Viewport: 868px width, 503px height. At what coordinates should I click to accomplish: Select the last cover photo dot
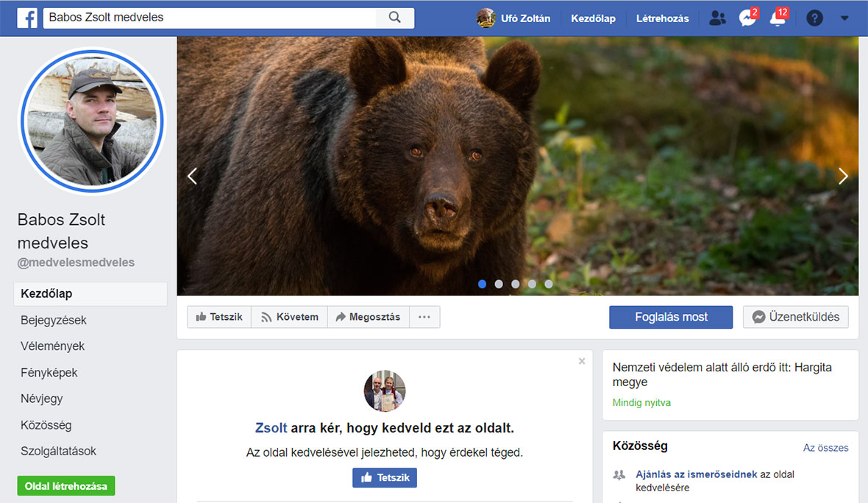(549, 284)
